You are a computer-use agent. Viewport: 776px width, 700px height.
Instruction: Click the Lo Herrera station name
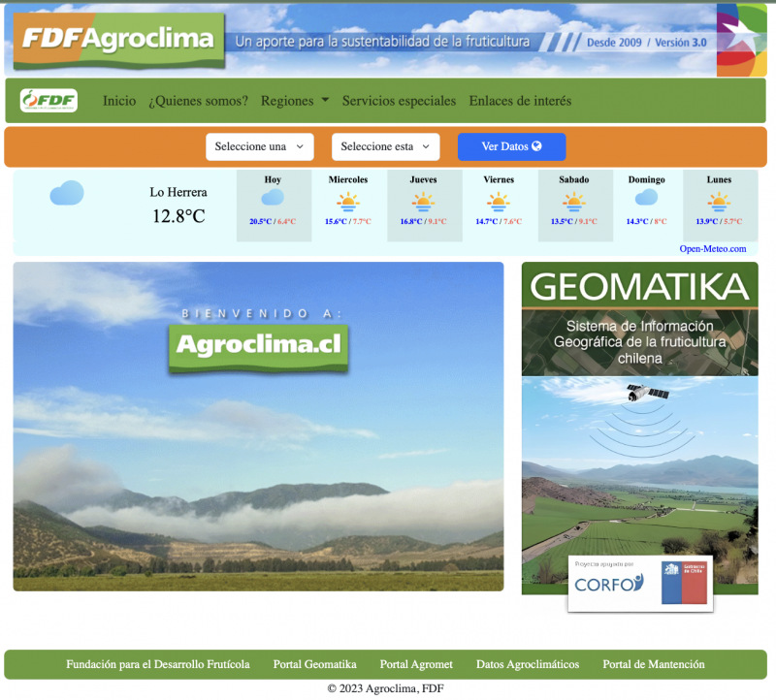point(178,192)
